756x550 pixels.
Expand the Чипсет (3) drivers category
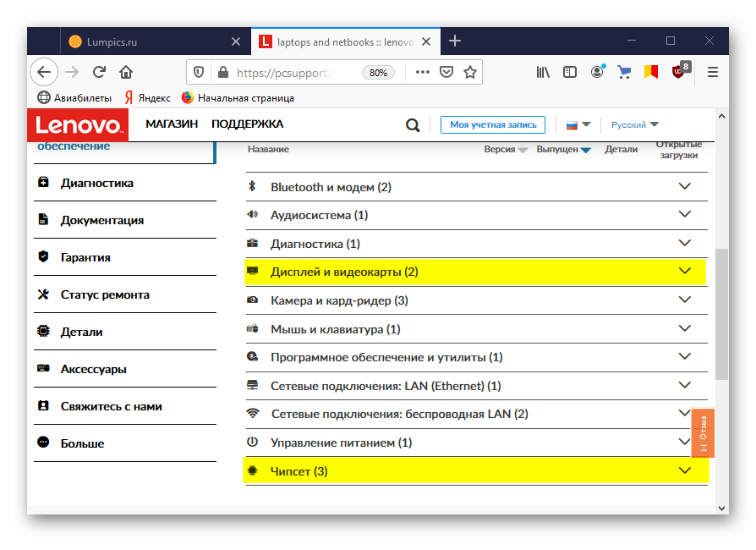pyautogui.click(x=685, y=470)
